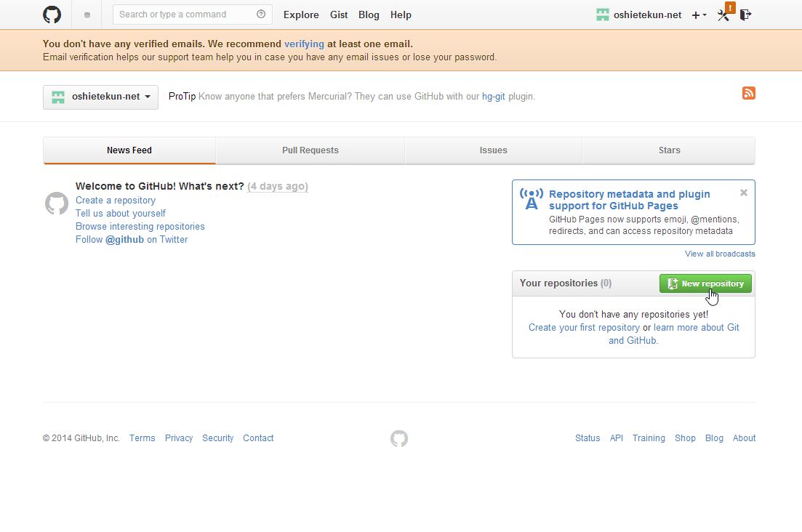Open the Explore menu item
The image size is (802, 532).
(x=301, y=15)
